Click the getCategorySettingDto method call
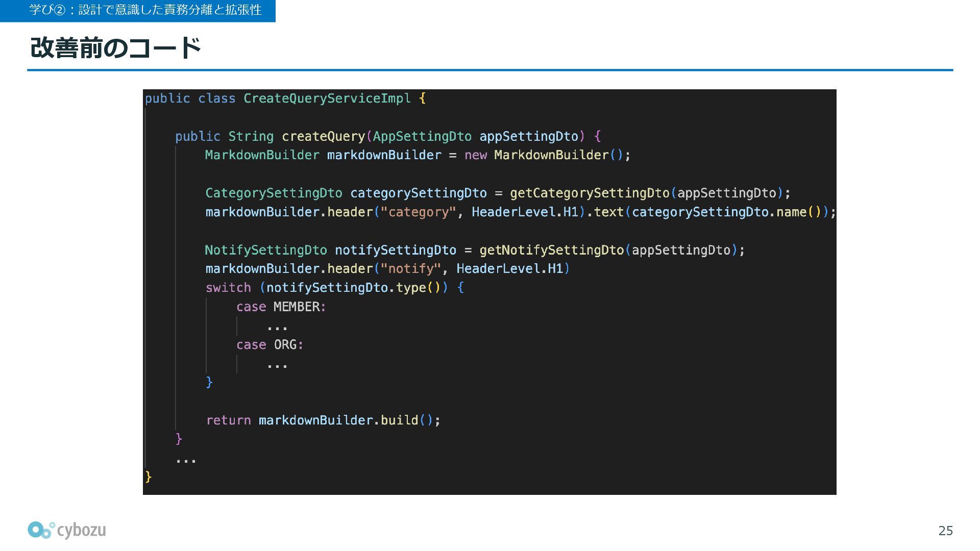980x551 pixels. (590, 193)
